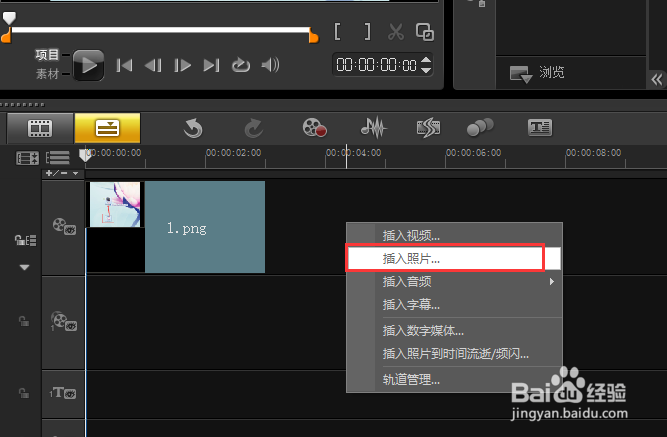Screen dimensions: 667x437
Task: Expand the ripple editing options arrow
Action: [24, 268]
